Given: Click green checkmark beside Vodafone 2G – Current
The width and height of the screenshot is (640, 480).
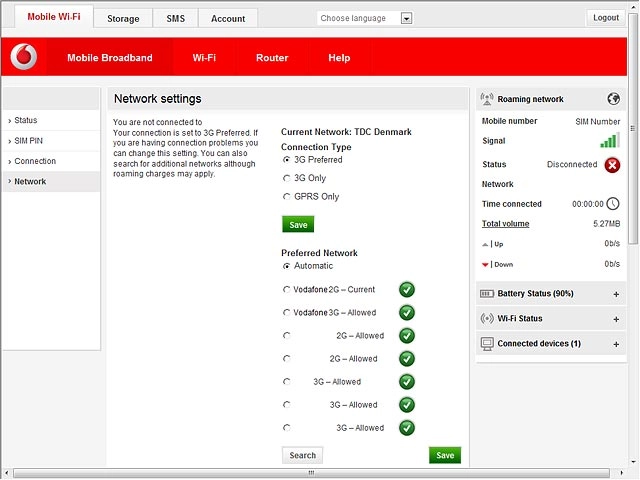Looking at the screenshot, I should point(407,289).
